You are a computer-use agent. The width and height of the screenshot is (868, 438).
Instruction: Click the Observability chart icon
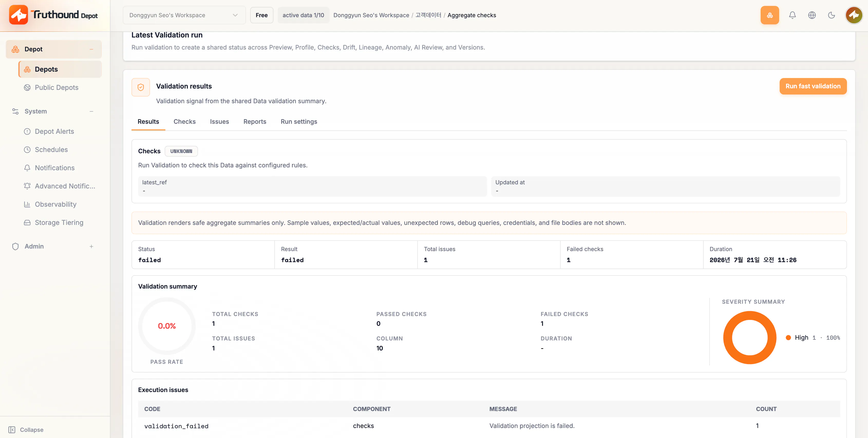(x=27, y=204)
